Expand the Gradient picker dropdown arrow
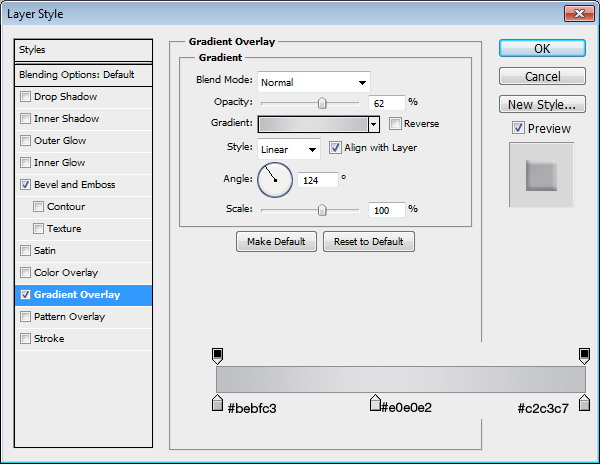The image size is (600, 464). click(374, 124)
